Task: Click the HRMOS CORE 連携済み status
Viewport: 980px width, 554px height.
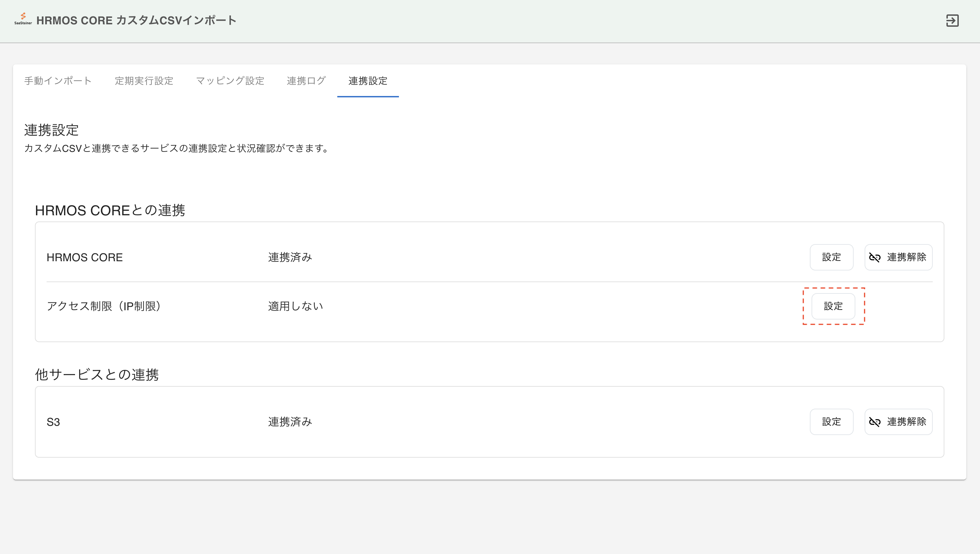Action: click(290, 257)
